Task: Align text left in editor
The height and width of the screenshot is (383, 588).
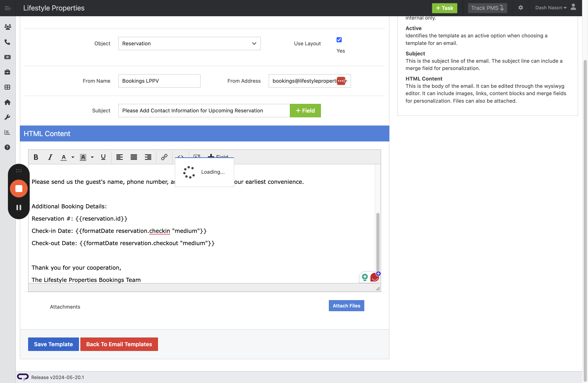Action: tap(120, 157)
